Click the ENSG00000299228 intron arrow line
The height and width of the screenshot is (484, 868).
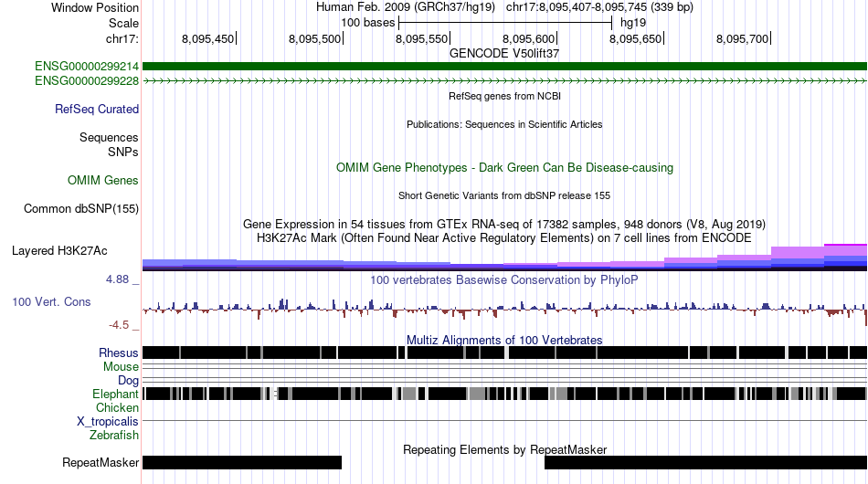click(x=504, y=80)
